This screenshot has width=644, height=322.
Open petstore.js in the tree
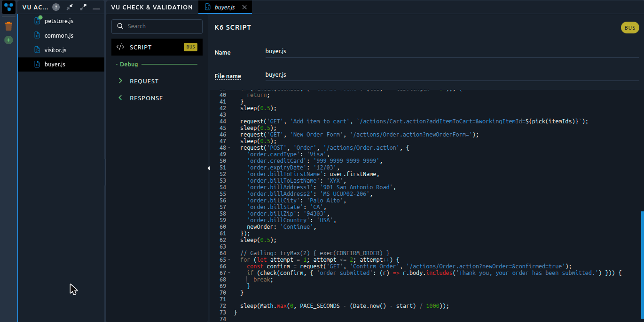[59, 21]
